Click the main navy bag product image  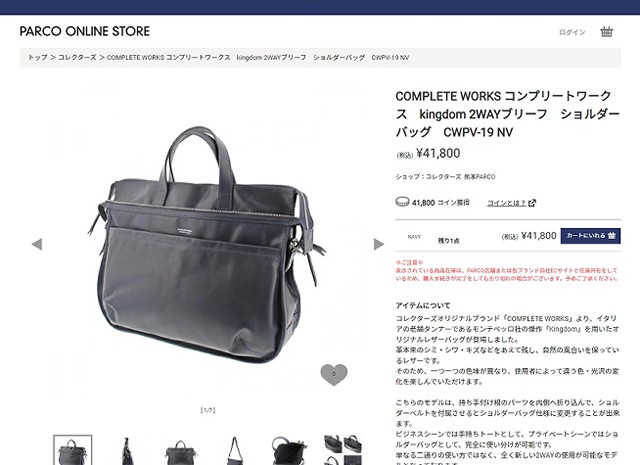coord(208,243)
